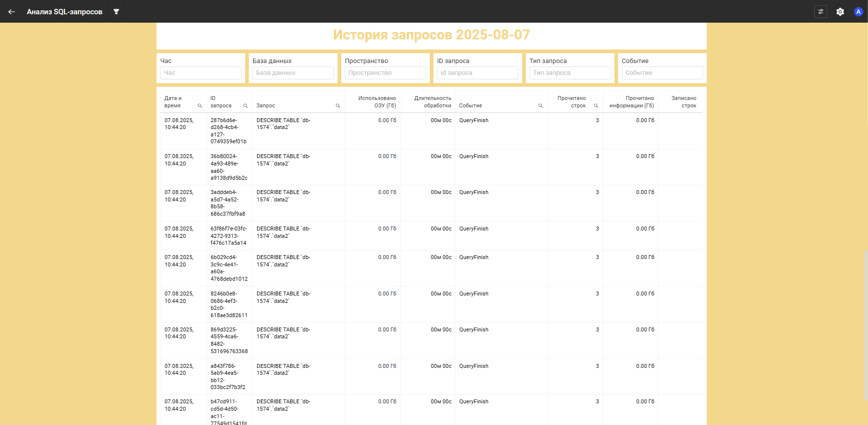The width and height of the screenshot is (868, 425).
Task: Open the 'Тип запроса' filter field
Action: click(x=570, y=73)
